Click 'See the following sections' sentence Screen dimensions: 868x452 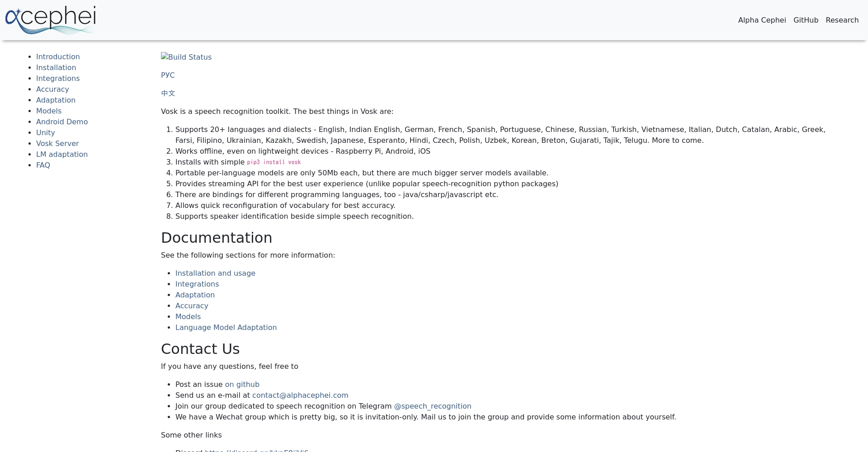(x=248, y=255)
